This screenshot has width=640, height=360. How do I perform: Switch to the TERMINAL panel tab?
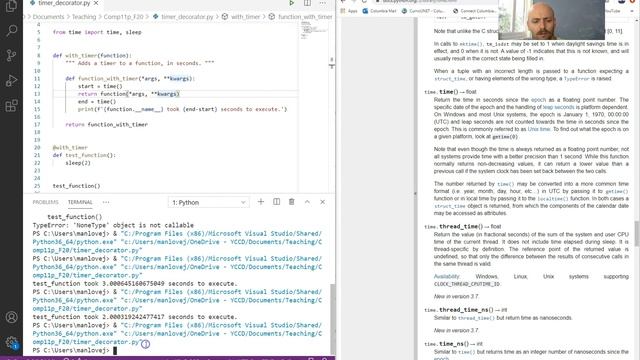click(80, 202)
